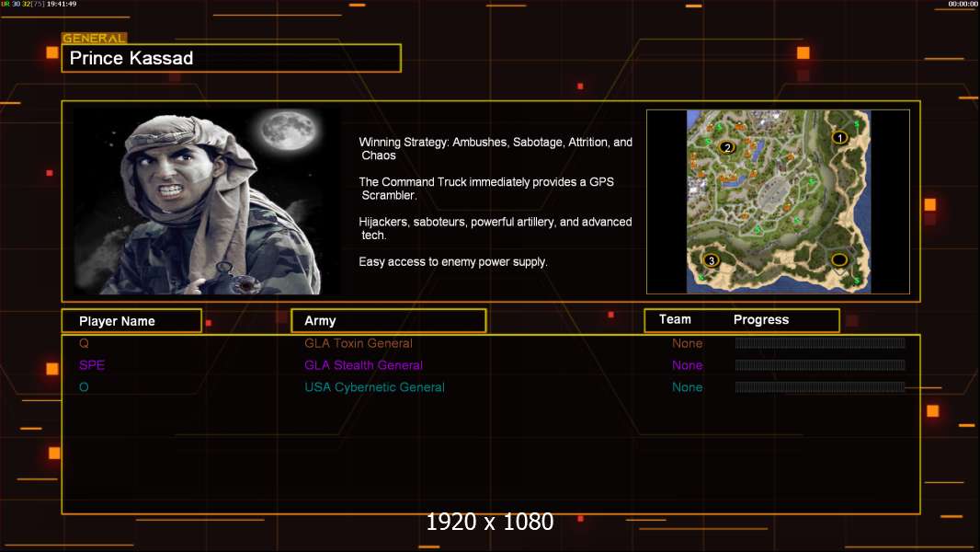Image resolution: width=980 pixels, height=552 pixels.
Task: Click start position marker 1 on the minimap
Action: coord(840,137)
